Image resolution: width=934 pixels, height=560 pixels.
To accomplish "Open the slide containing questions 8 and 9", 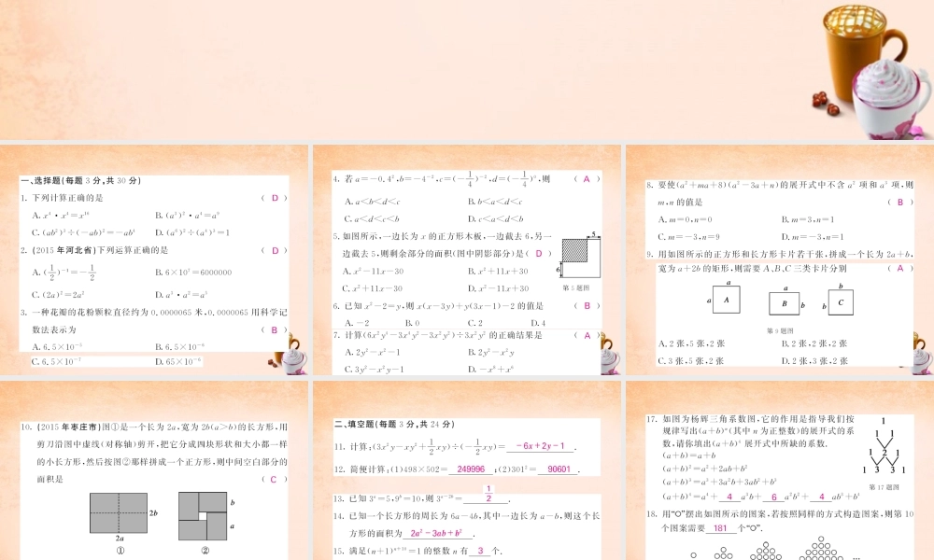I will click(x=780, y=259).
